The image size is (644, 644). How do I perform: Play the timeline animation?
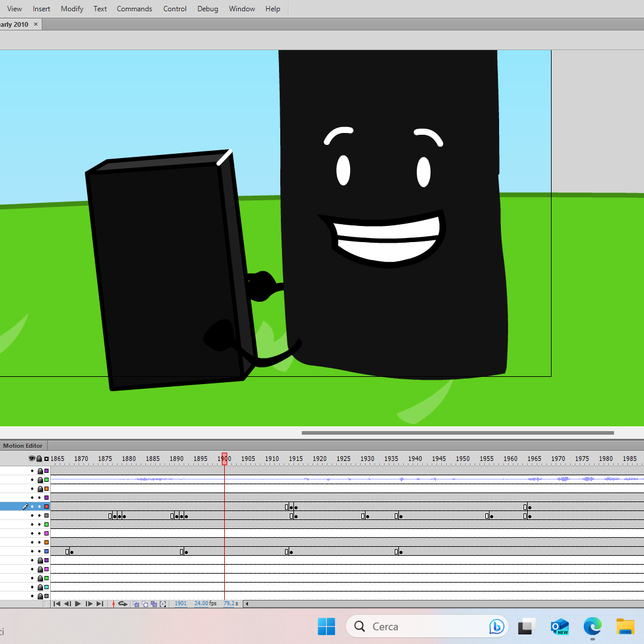(x=78, y=603)
